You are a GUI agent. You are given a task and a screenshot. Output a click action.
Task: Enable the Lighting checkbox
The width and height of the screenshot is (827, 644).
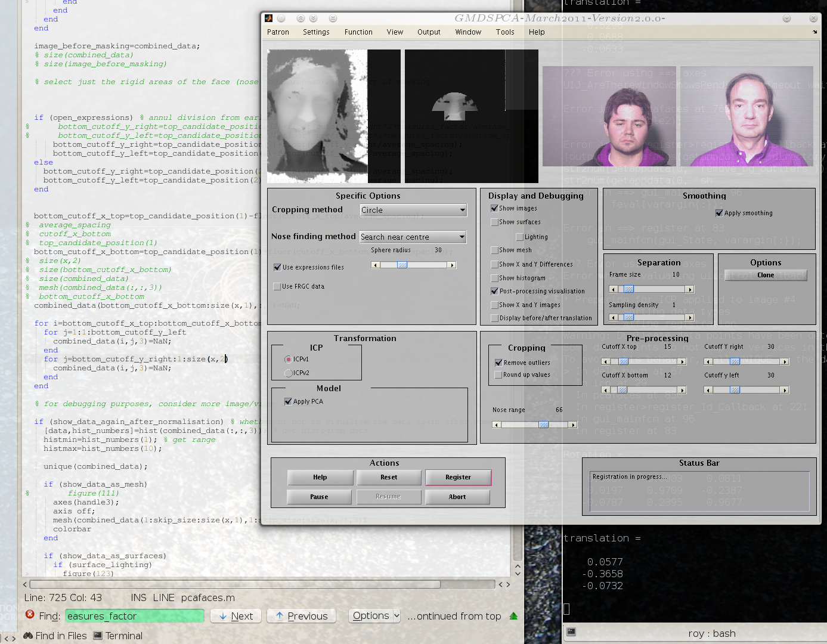520,237
